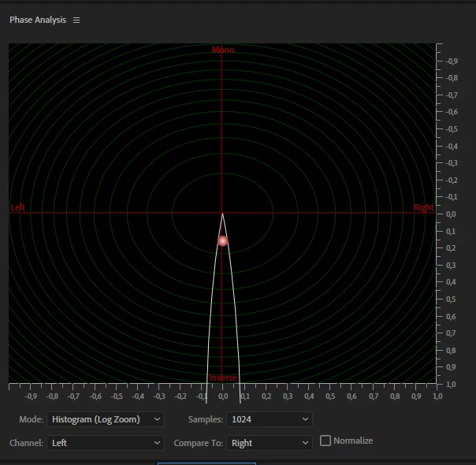Open the Channel dropdown set to Left
Image resolution: width=476 pixels, height=465 pixels.
coord(106,443)
